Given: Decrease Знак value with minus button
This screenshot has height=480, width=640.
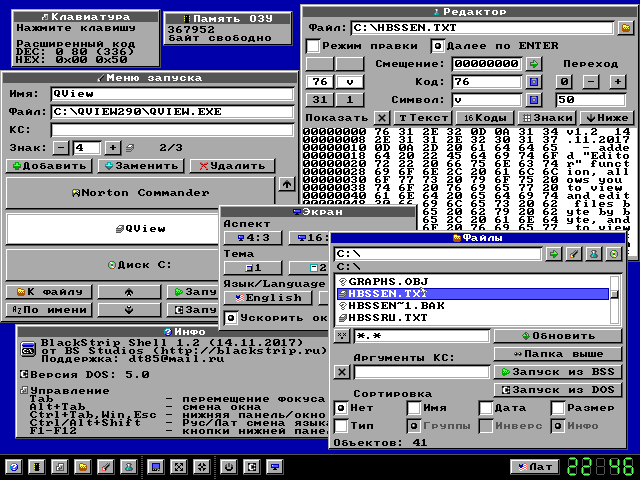Looking at the screenshot, I should point(60,148).
